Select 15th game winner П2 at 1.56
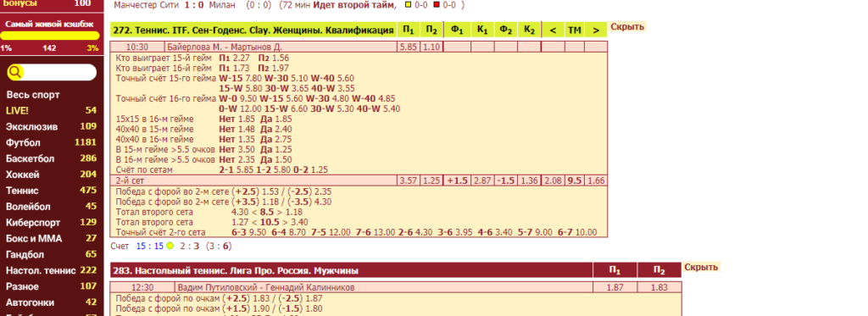 (x=281, y=58)
